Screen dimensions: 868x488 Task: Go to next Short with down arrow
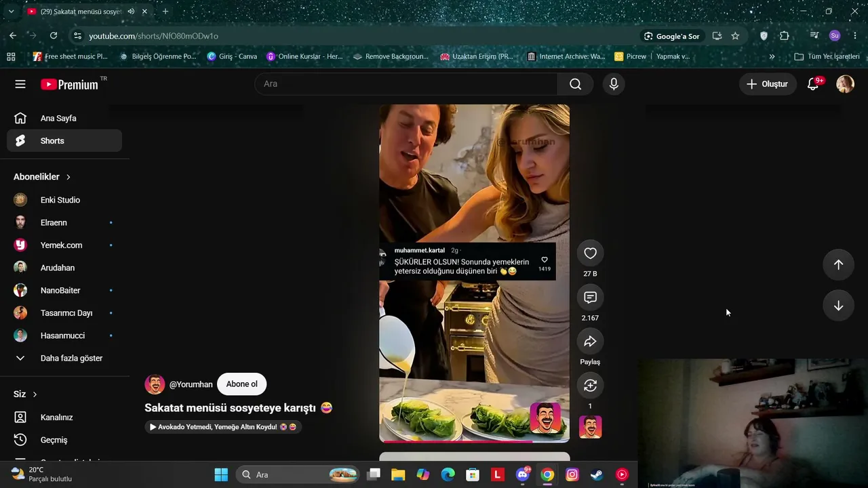838,306
